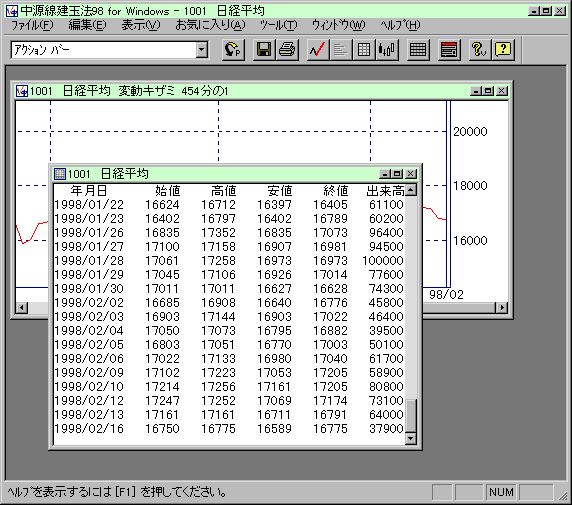
Task: Open the お気に入り(A) menu
Action: coord(210,25)
